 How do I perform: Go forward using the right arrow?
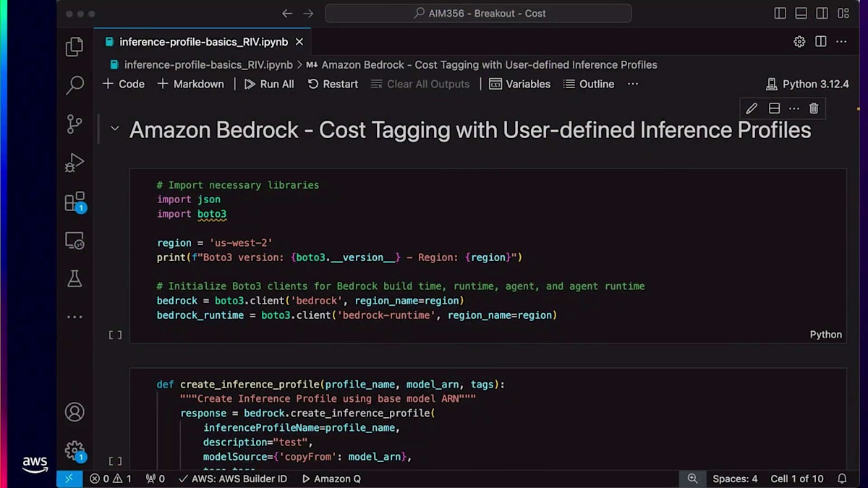pyautogui.click(x=308, y=13)
